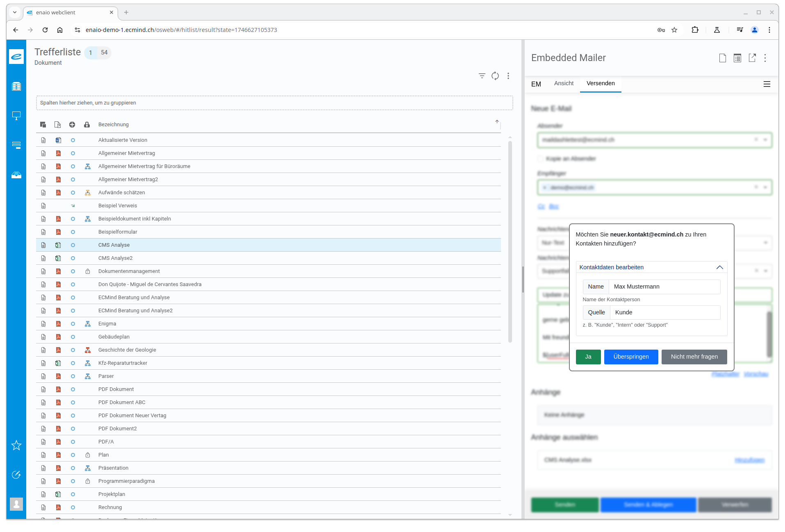
Task: Click the select-all column header icon
Action: click(x=43, y=125)
